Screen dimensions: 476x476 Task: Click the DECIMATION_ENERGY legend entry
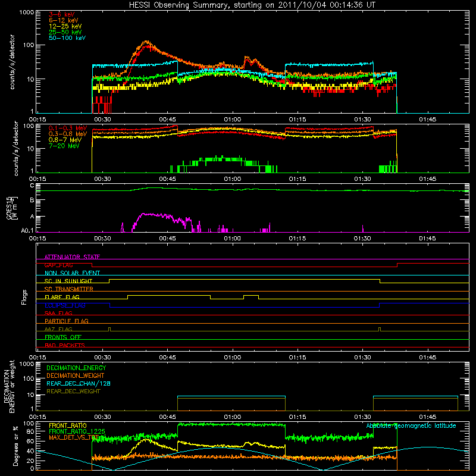[76, 368]
